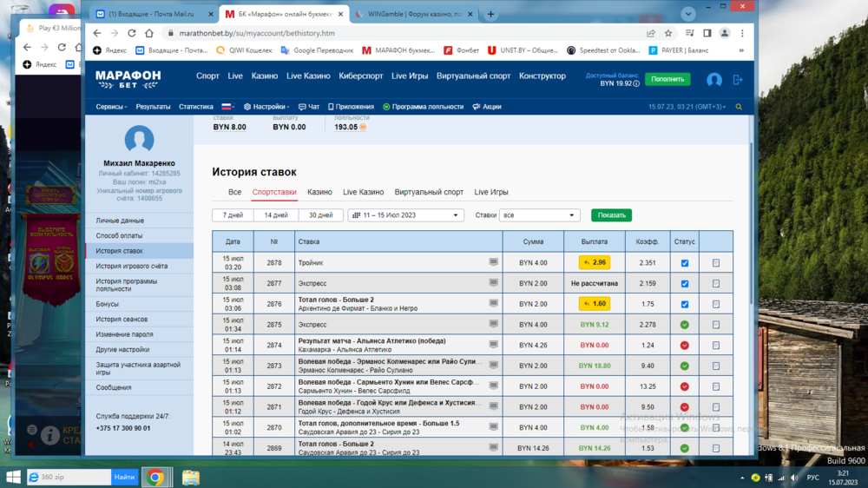
Task: Expand the Ставки filter dropdown
Action: tap(538, 215)
